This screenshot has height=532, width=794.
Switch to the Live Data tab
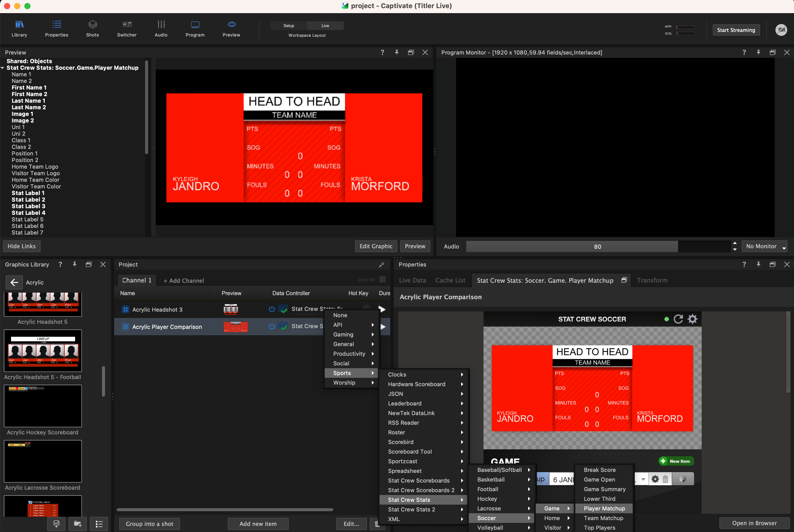click(412, 280)
